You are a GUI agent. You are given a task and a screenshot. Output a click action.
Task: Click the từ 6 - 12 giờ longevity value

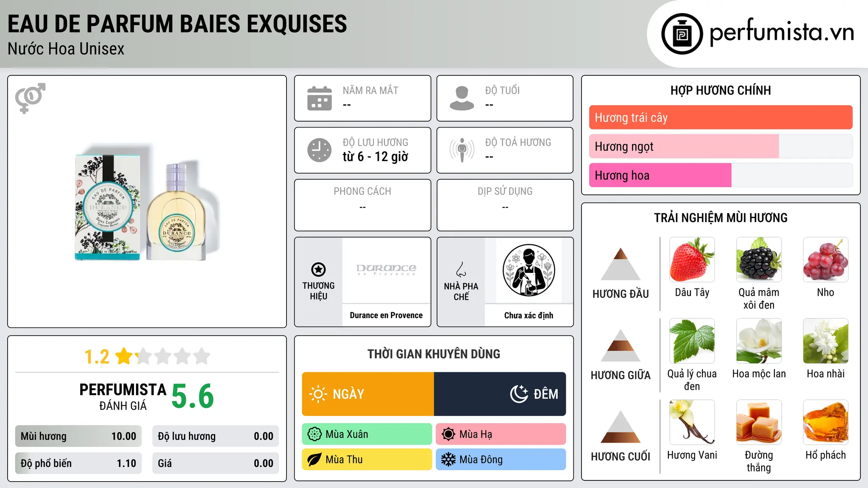pyautogui.click(x=376, y=157)
